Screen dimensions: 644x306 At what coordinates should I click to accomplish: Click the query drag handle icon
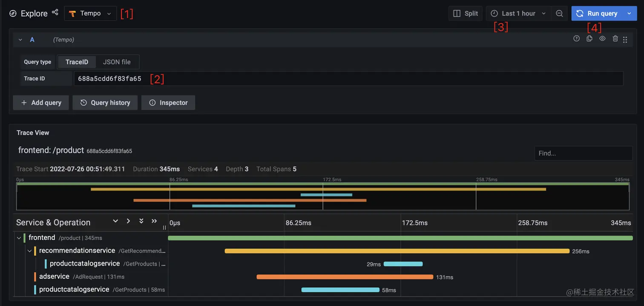pyautogui.click(x=625, y=40)
